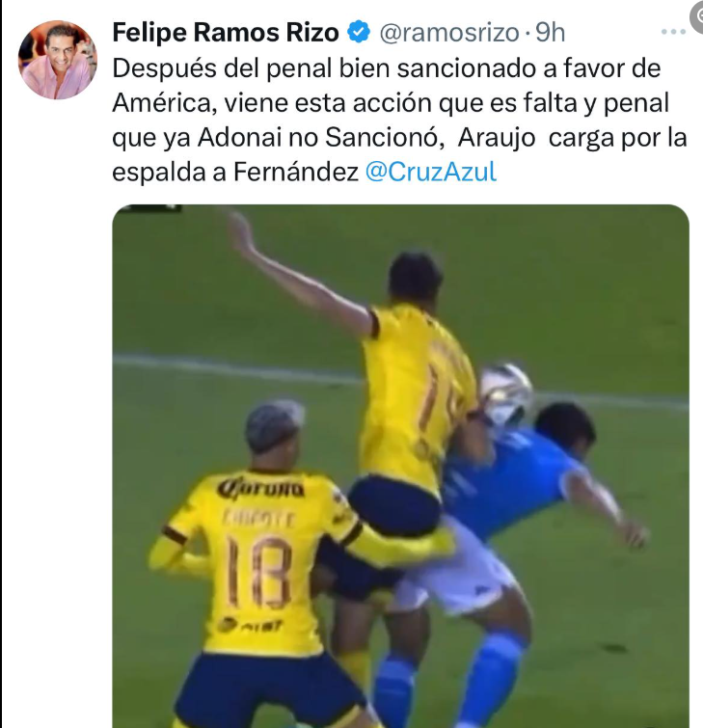Open the attached soccer video thumbnail
Image resolution: width=703 pixels, height=728 pixels.
click(401, 466)
